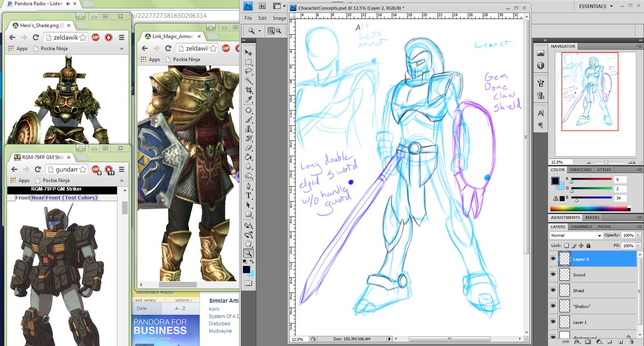Open the Edit menu
This screenshot has width=644, height=346.
coord(262,18)
